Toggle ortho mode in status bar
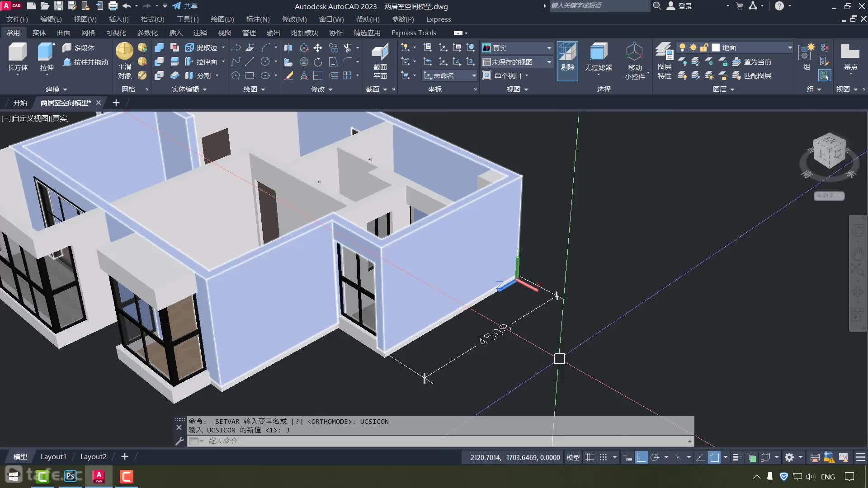868x488 pixels. (x=641, y=457)
